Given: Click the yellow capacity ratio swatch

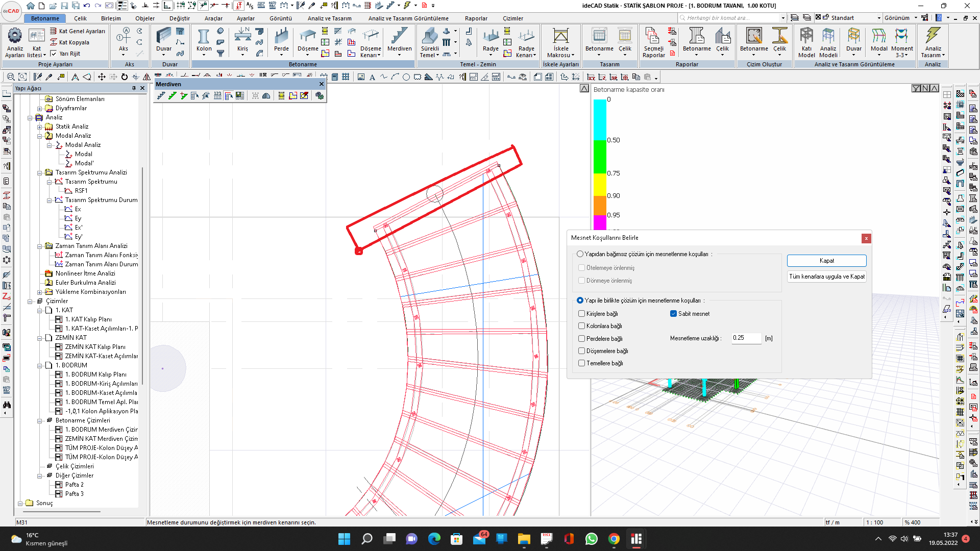Looking at the screenshot, I should coord(600,185).
